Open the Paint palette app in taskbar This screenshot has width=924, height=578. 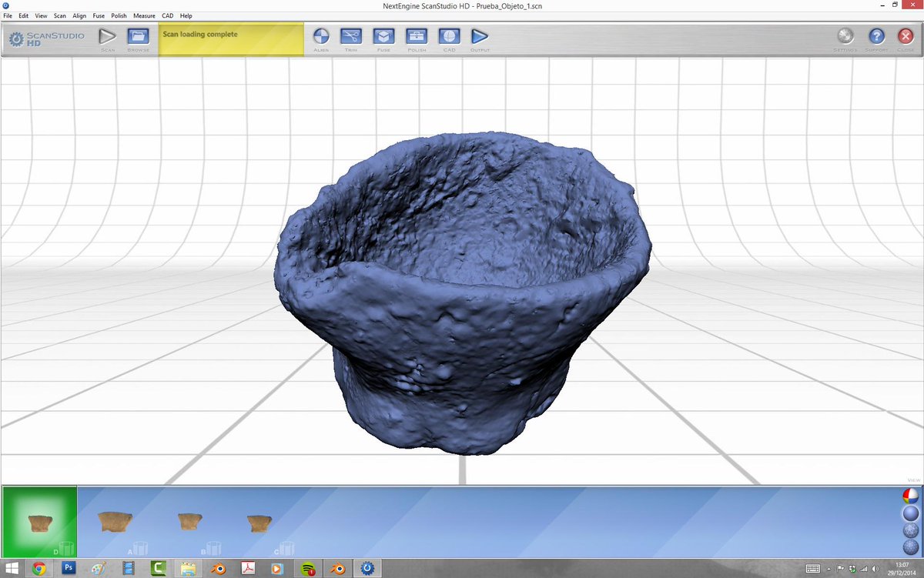click(98, 569)
